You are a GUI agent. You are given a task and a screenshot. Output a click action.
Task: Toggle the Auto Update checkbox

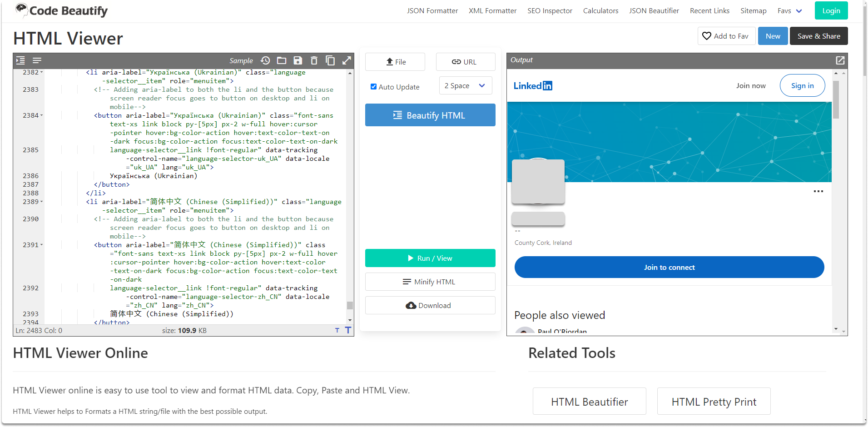click(x=373, y=87)
